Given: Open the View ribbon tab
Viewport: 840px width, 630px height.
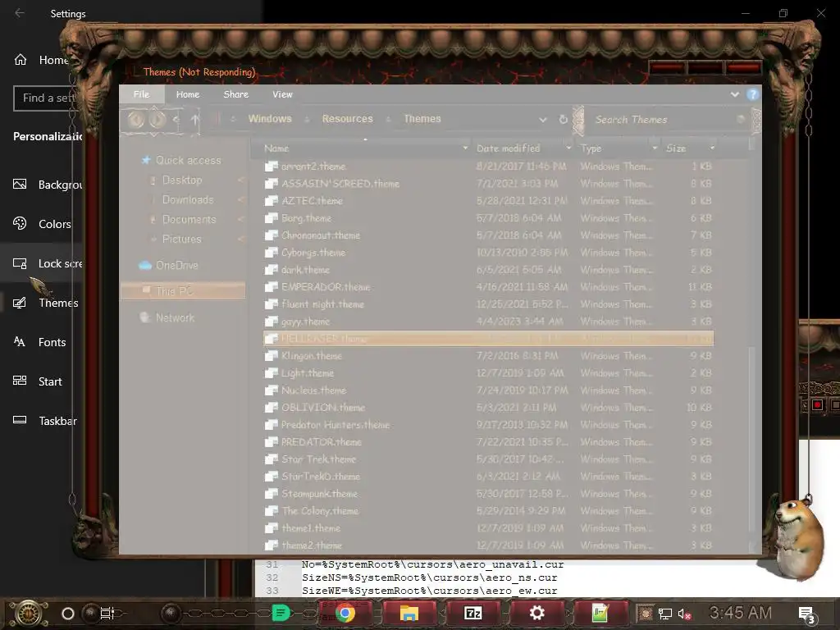Looking at the screenshot, I should pyautogui.click(x=282, y=94).
